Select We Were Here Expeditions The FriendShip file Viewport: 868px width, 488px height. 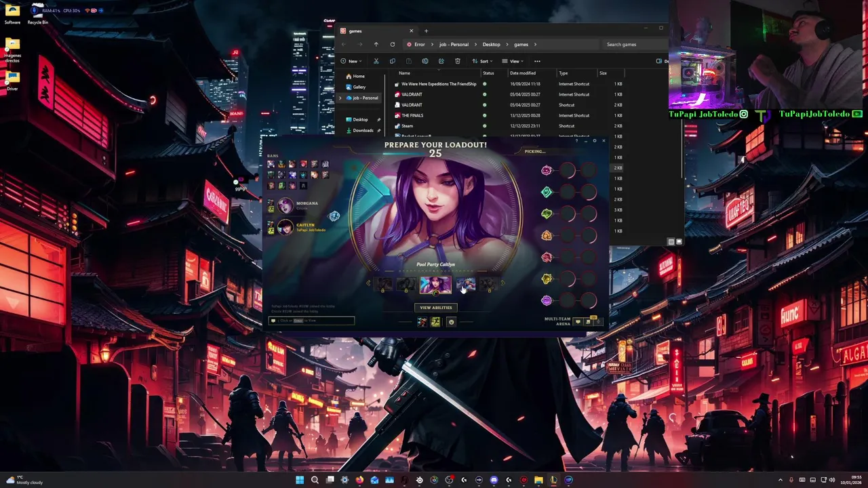[x=439, y=84]
